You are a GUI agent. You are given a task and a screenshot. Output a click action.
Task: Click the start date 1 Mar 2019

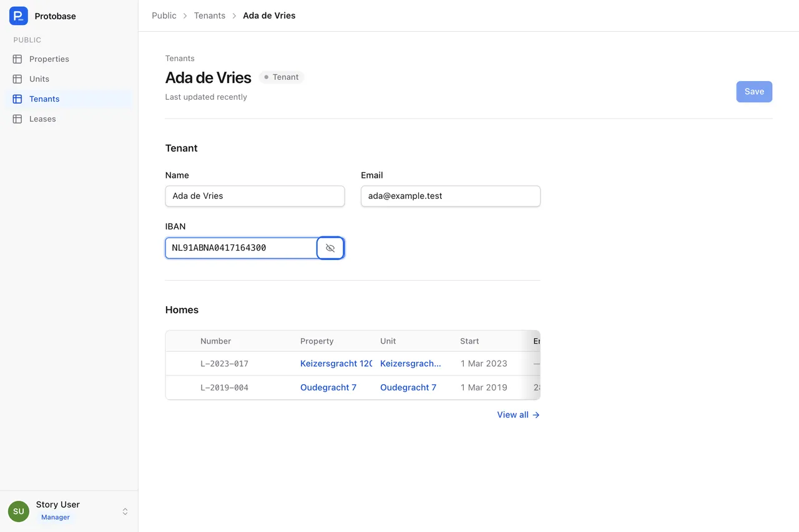(x=484, y=387)
